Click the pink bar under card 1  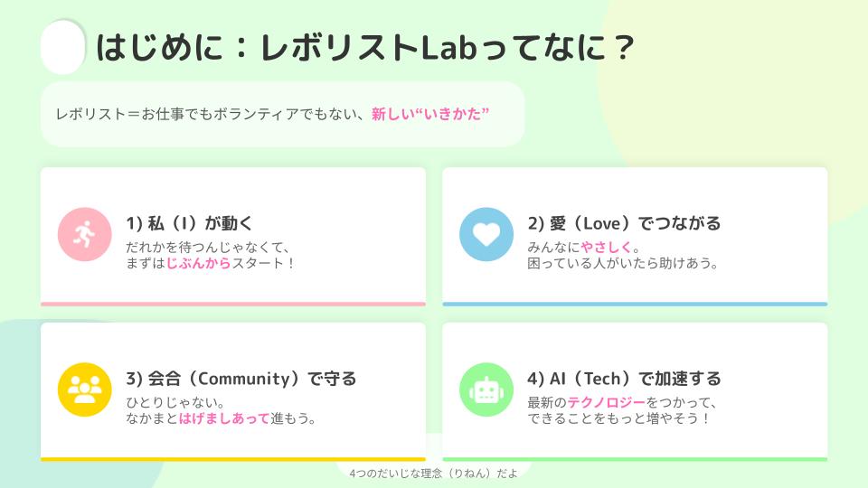[233, 304]
